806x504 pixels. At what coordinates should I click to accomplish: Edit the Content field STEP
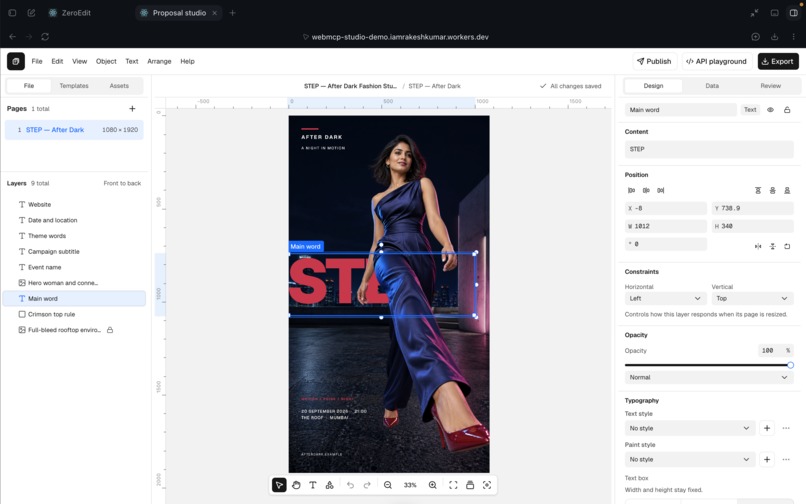pyautogui.click(x=709, y=149)
